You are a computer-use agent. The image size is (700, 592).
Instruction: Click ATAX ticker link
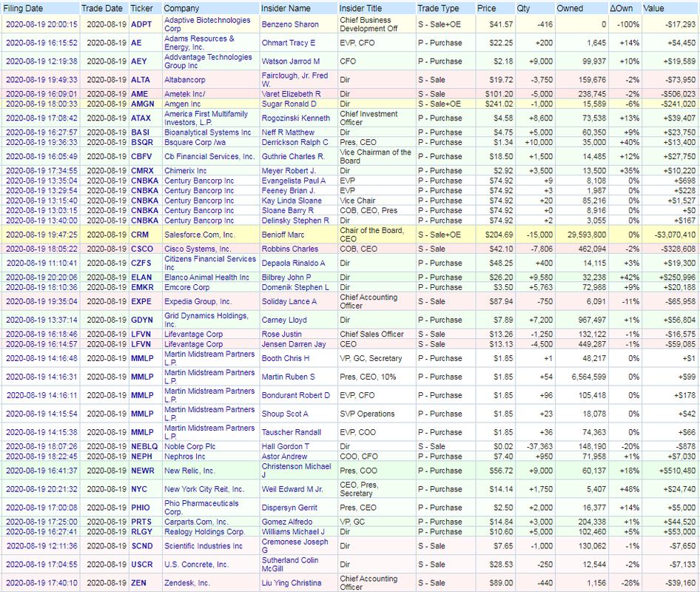click(141, 118)
